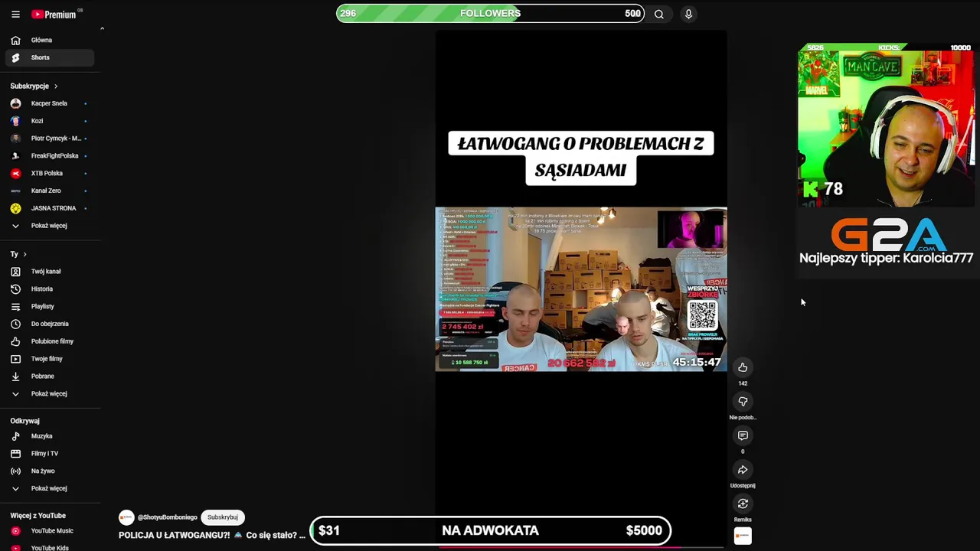Open Polubione filmy list
The height and width of the screenshot is (551, 980).
[x=51, y=341]
